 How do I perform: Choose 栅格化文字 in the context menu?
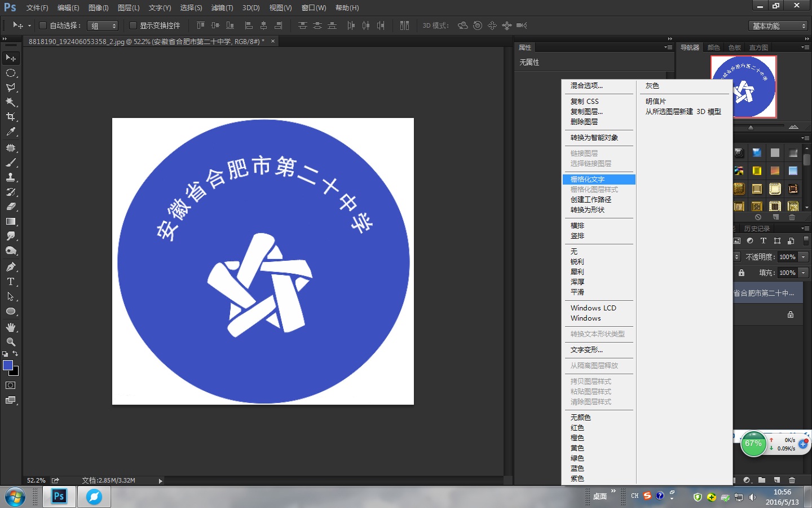click(599, 179)
